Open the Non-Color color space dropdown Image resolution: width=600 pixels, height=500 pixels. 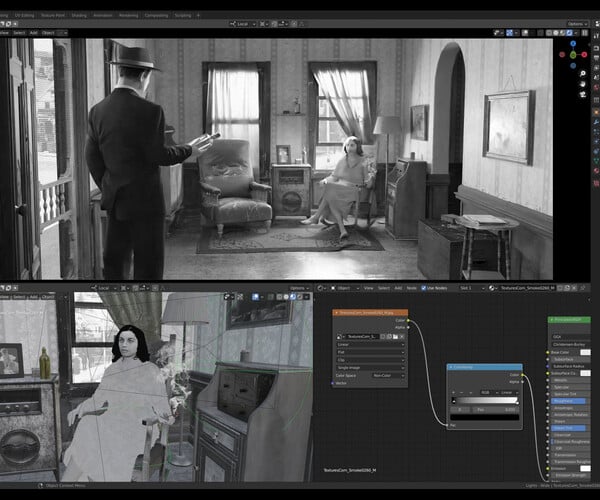pos(388,376)
